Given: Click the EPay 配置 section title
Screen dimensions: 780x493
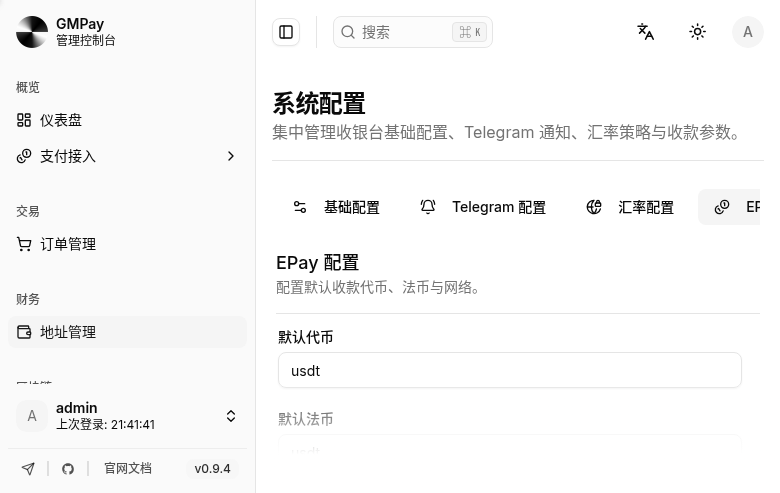Looking at the screenshot, I should click(317, 263).
